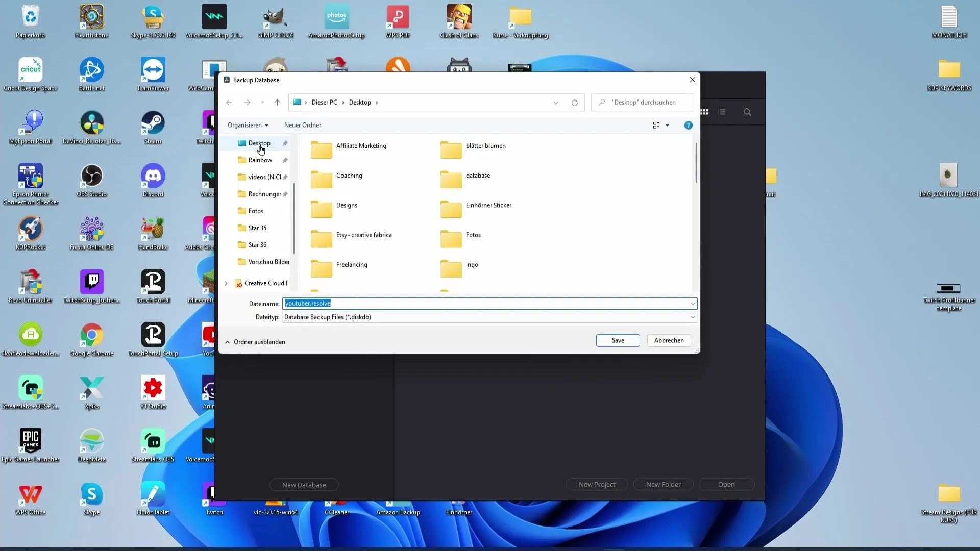Expand the videos (NICI) folder in sidebar
Viewport: 980px width, 551px height.
pyautogui.click(x=226, y=177)
